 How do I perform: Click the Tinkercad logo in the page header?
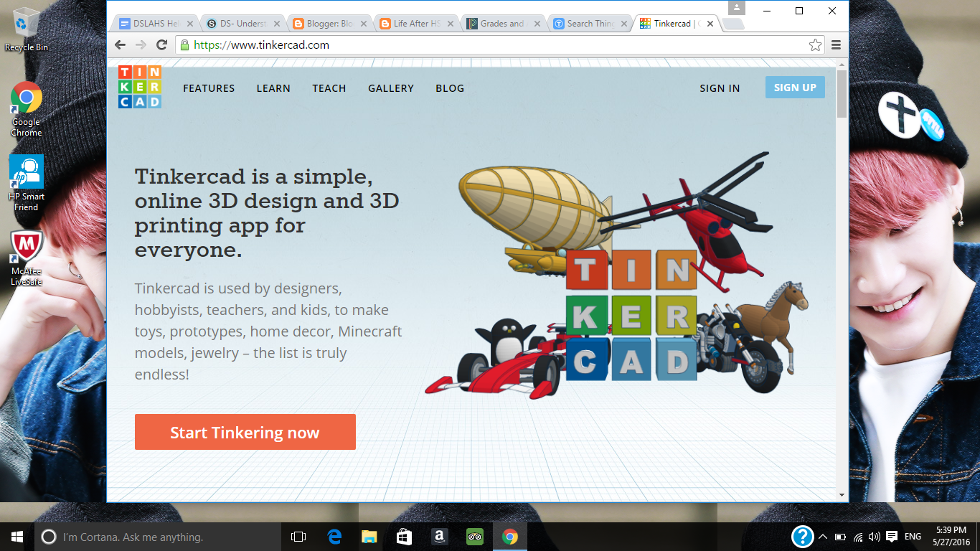pyautogui.click(x=139, y=88)
